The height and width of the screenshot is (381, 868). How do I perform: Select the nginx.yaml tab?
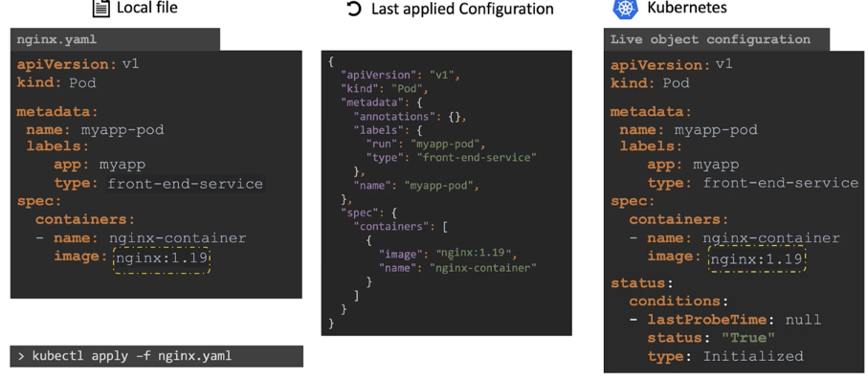tap(115, 39)
